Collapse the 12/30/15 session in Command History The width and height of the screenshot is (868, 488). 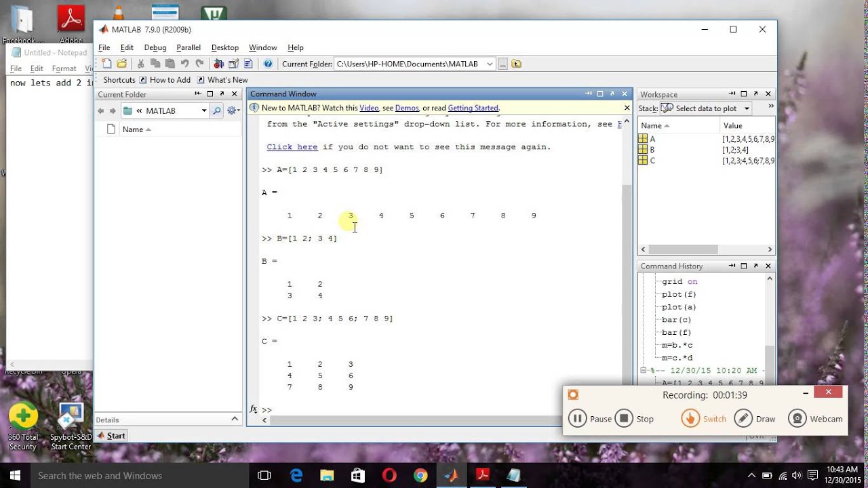[644, 371]
